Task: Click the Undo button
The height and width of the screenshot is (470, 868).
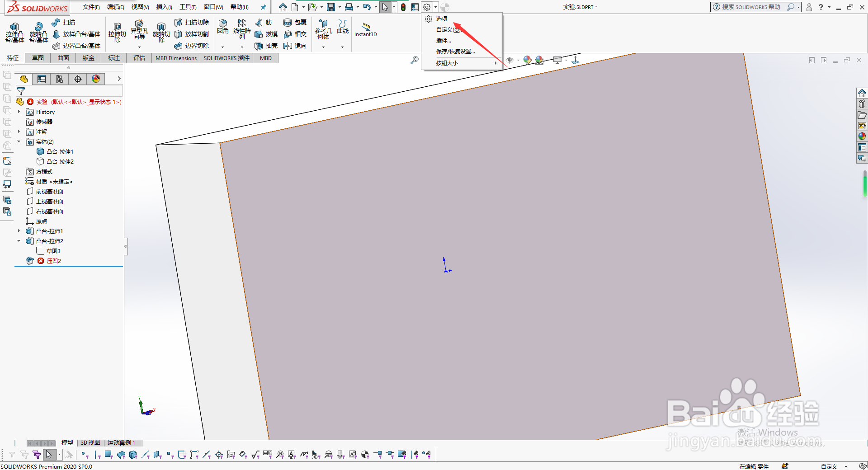Action: point(366,7)
